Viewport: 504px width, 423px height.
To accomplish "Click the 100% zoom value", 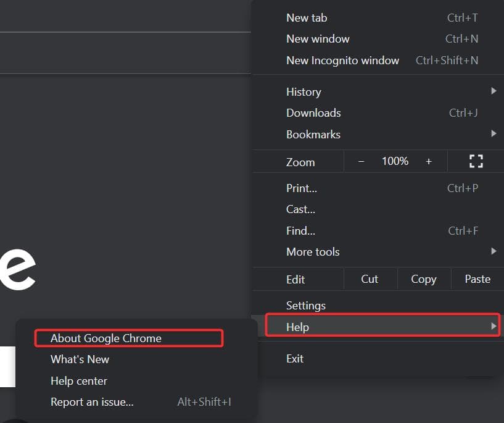I will 395,161.
